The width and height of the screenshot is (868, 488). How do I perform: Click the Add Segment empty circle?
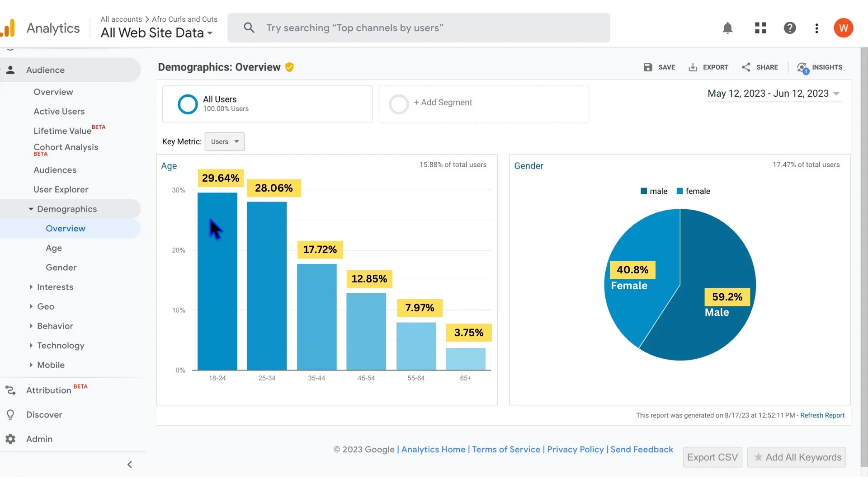(399, 104)
